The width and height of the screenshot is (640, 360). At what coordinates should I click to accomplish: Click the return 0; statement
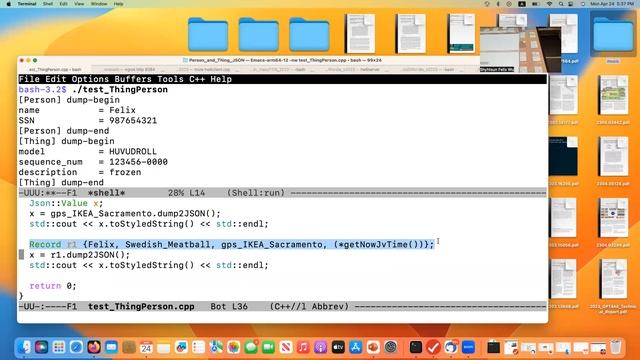(53, 286)
